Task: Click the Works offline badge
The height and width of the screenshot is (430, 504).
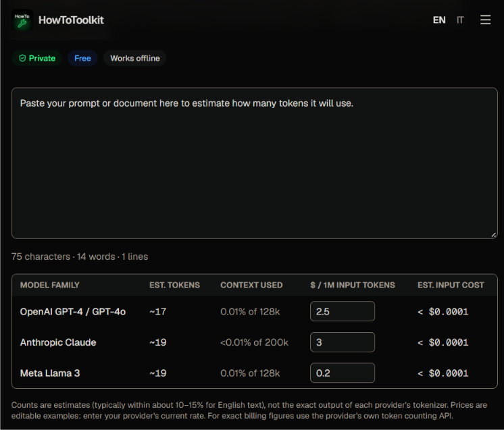Action: click(x=135, y=58)
